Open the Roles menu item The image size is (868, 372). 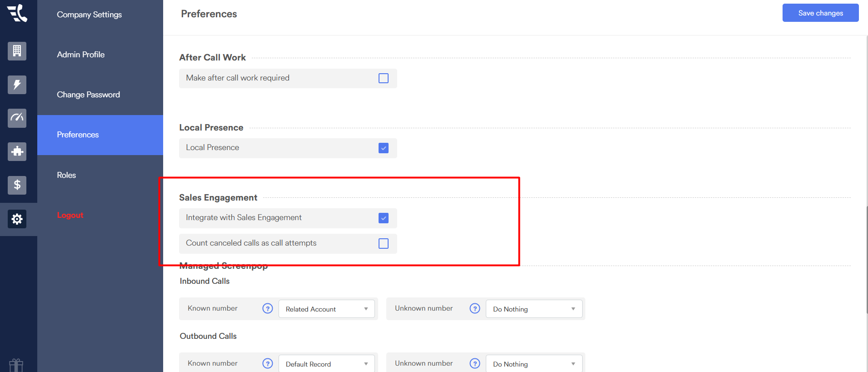[66, 175]
